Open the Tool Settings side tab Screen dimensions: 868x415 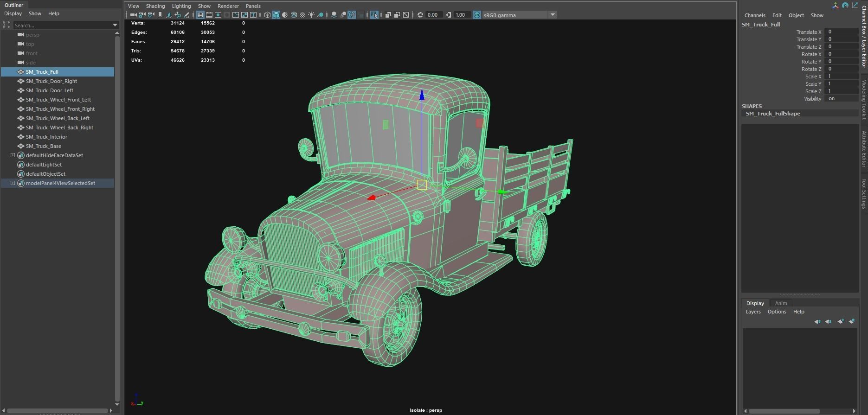click(864, 193)
